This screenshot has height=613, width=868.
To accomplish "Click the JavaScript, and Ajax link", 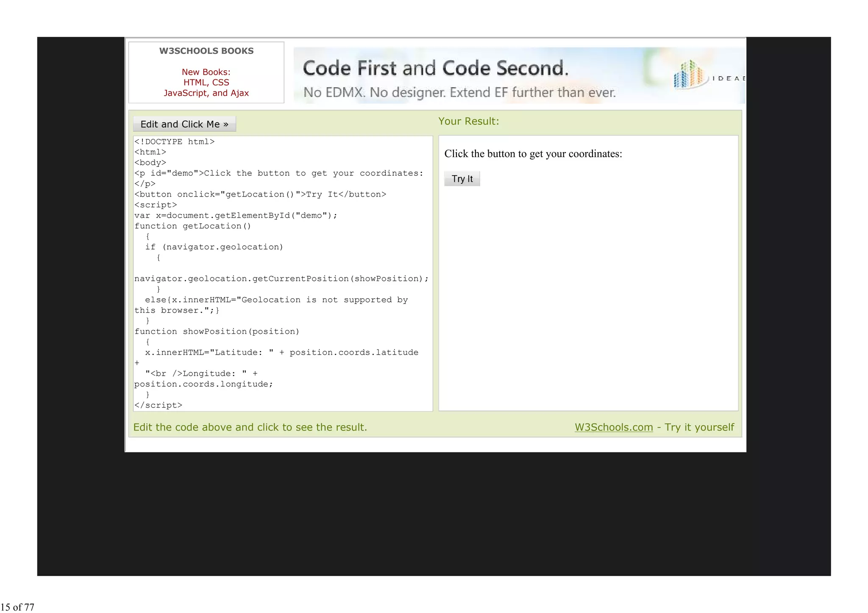I will tap(206, 93).
